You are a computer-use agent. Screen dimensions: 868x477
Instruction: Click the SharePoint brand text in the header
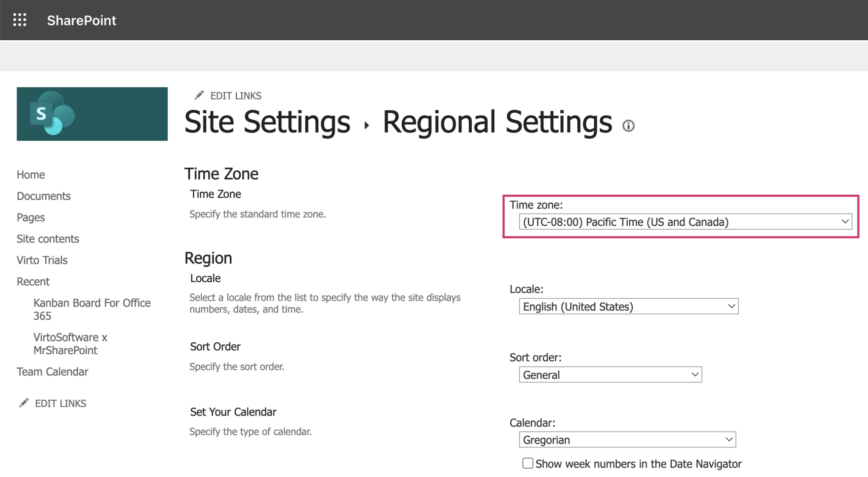click(x=81, y=20)
